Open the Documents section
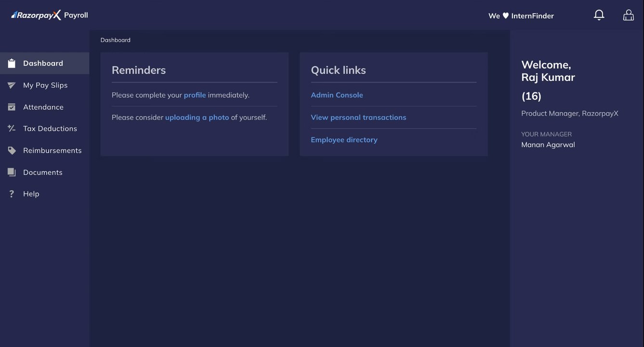The image size is (644, 347). (x=44, y=172)
